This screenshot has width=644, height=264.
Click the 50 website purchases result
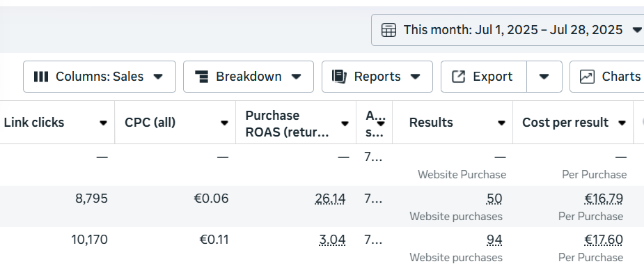coord(494,199)
